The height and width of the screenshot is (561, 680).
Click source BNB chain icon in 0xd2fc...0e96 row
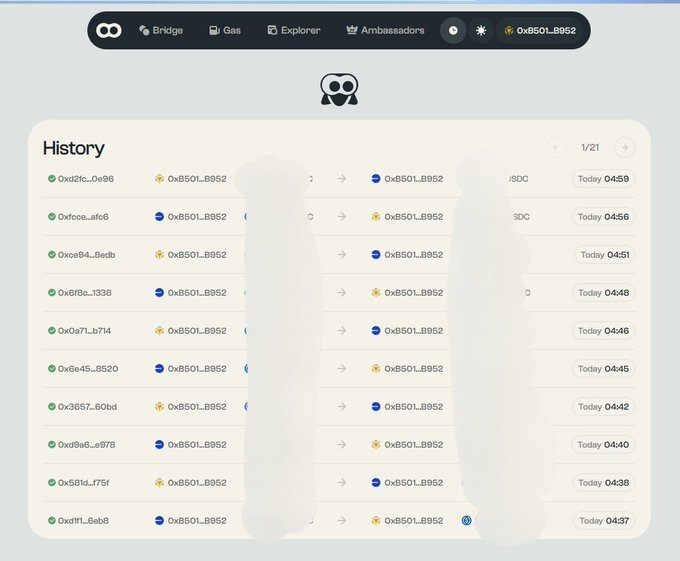click(159, 179)
